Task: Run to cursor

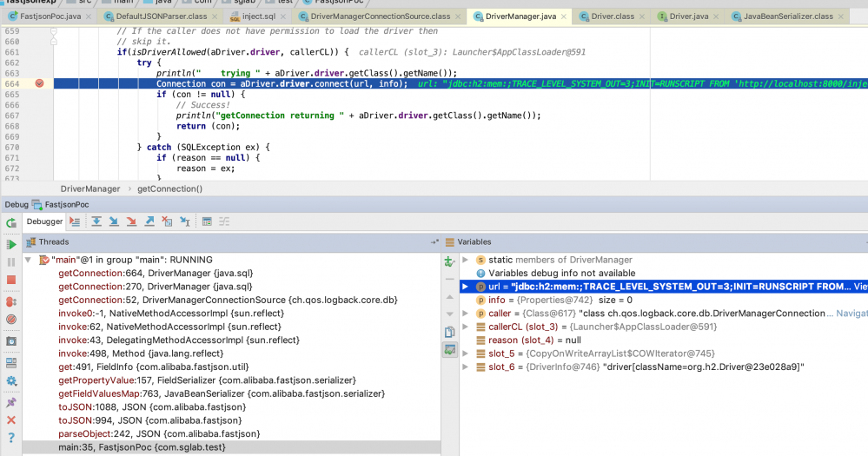Action: (x=185, y=221)
